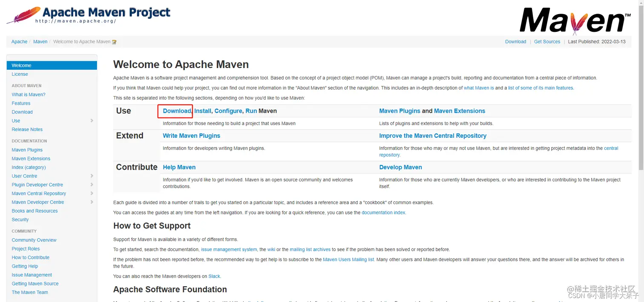The image size is (644, 302).
Task: Open Issue Management in sidebar
Action: click(x=32, y=275)
